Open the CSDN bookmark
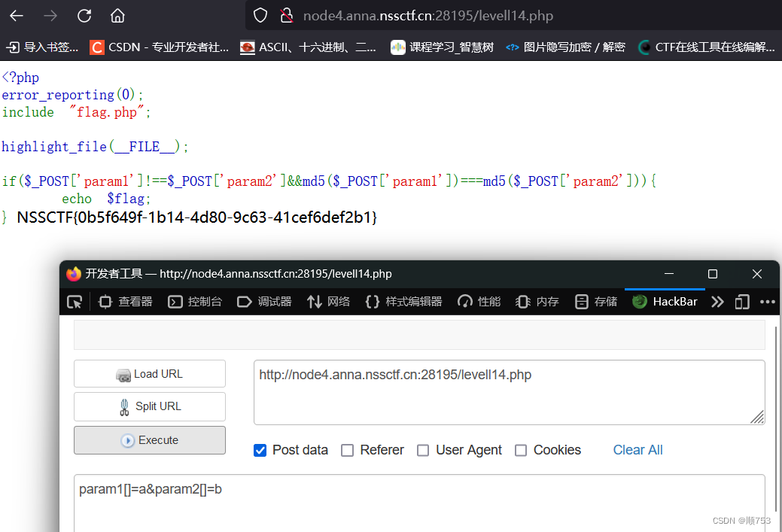Image resolution: width=782 pixels, height=532 pixels. coord(160,47)
